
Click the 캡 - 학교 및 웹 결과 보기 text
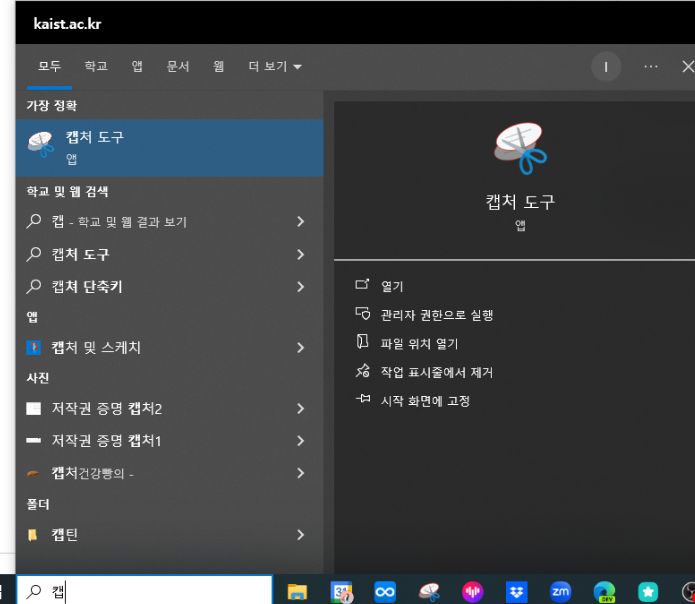[119, 221]
